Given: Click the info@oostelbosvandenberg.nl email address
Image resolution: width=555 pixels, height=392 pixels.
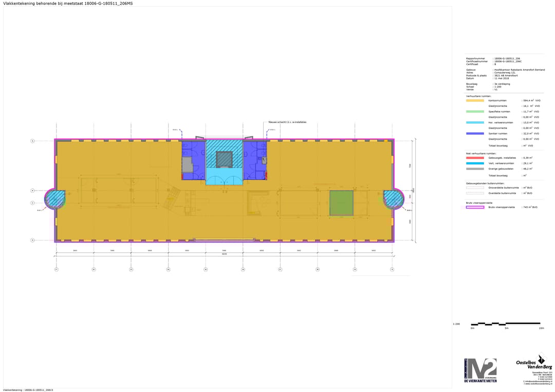Looking at the screenshot, I should [x=538, y=381].
